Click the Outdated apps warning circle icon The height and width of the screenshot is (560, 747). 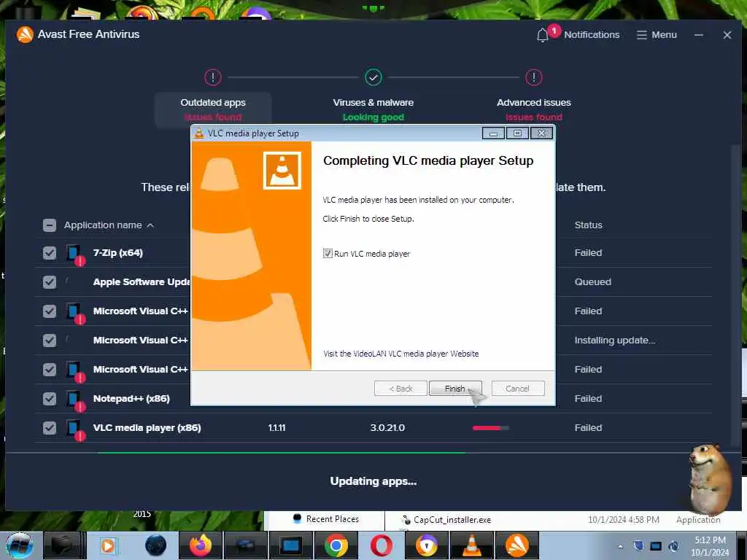tap(213, 77)
